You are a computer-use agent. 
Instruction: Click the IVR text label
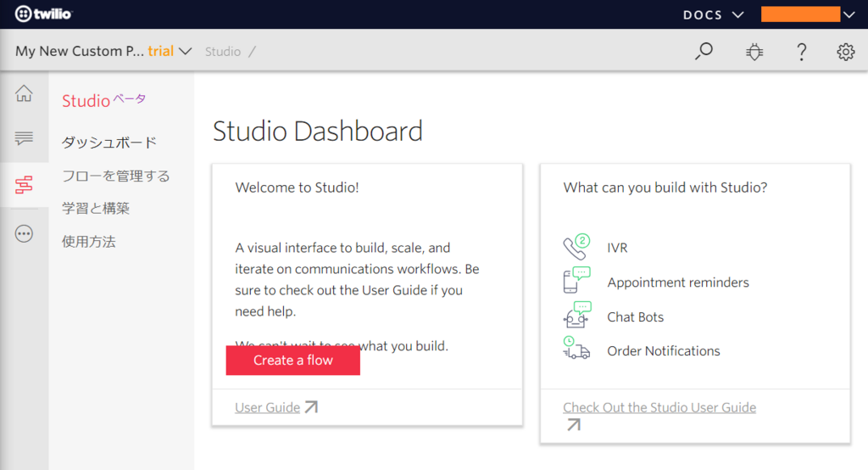(x=617, y=248)
